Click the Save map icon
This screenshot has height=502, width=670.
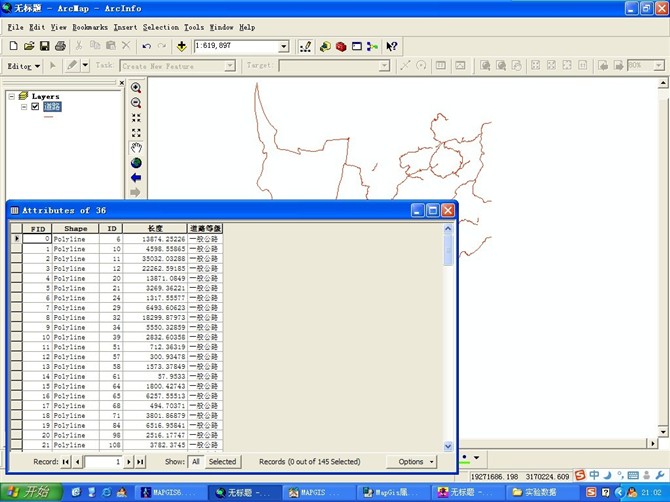pos(45,46)
